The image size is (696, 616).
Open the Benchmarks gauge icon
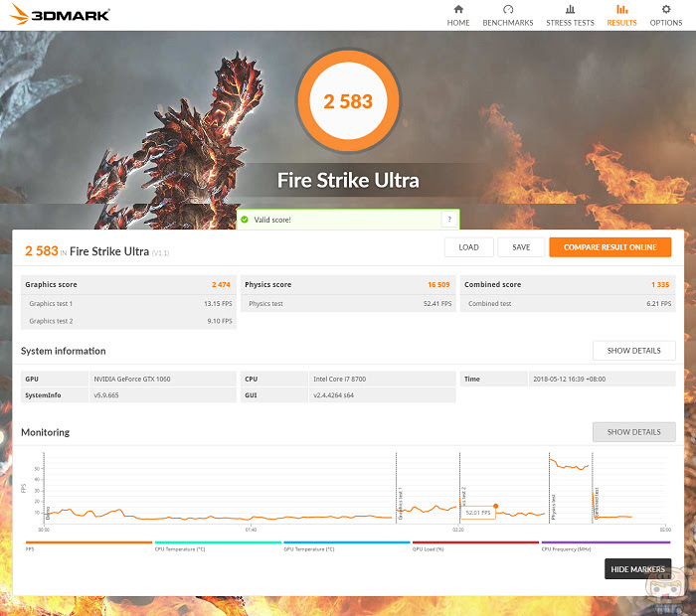[x=508, y=9]
